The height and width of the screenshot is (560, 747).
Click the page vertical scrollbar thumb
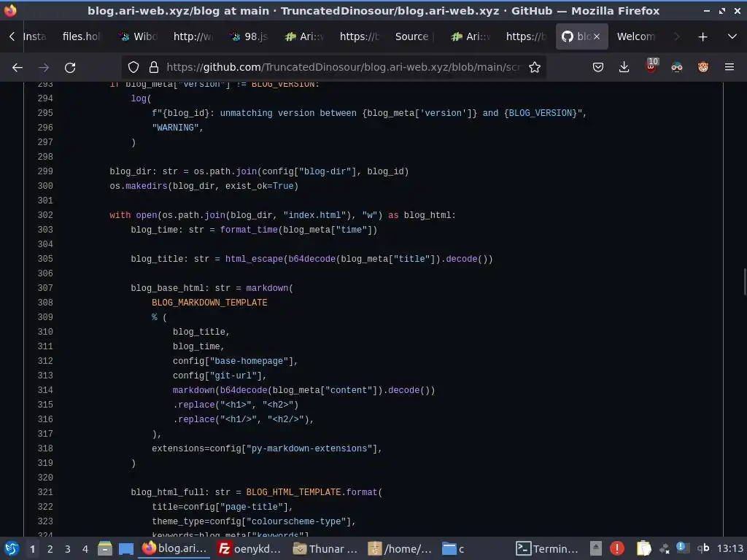click(745, 282)
